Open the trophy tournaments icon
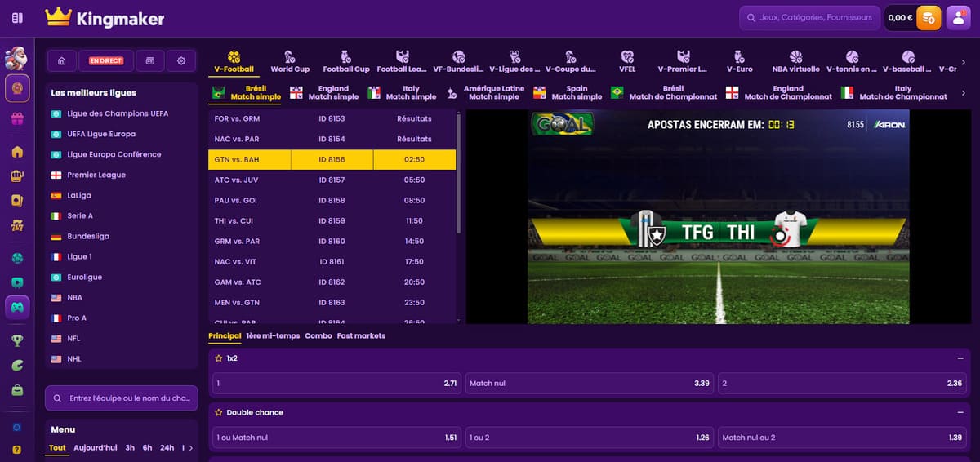 17,340
